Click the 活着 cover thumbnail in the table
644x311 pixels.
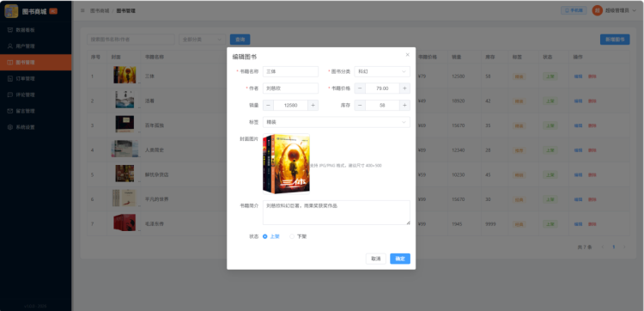click(125, 100)
